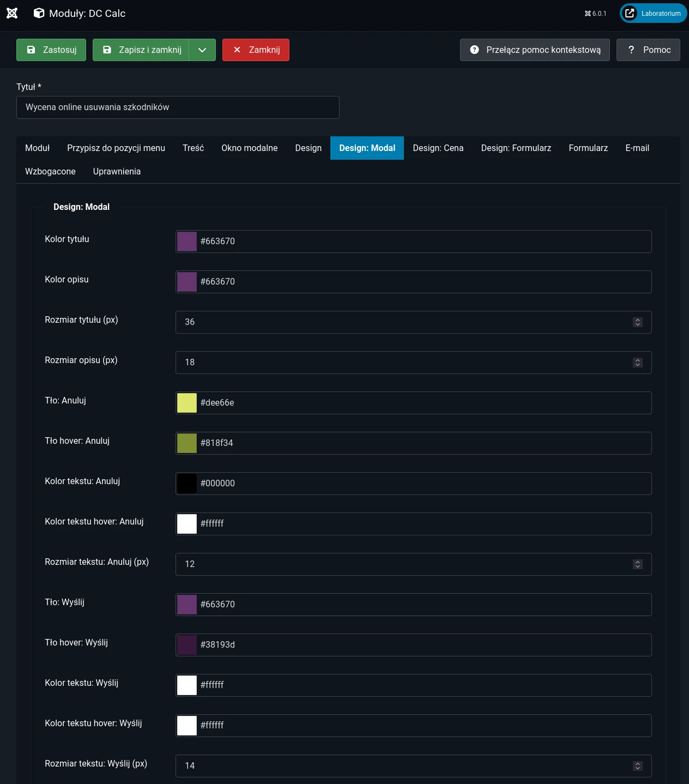
Task: Toggle the contextual help (Przełącz pomoc kontekstową)
Action: [x=535, y=50]
